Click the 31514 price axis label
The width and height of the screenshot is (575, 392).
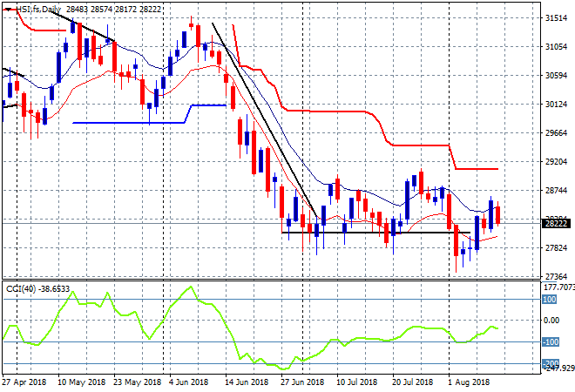click(556, 18)
